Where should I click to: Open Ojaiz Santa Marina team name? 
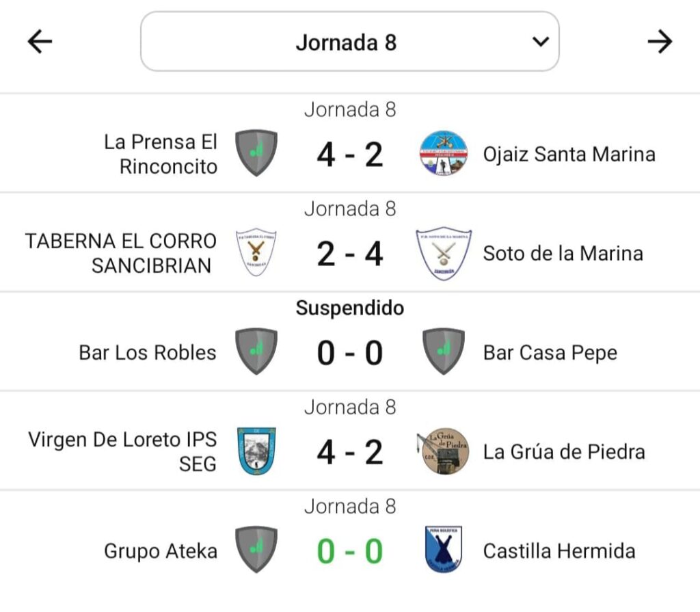[569, 154]
